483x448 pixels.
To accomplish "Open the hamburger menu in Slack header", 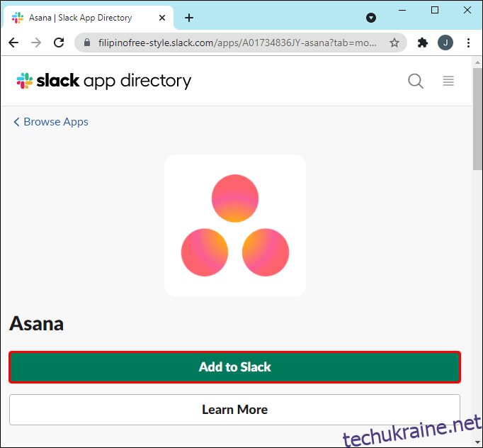I will (448, 81).
